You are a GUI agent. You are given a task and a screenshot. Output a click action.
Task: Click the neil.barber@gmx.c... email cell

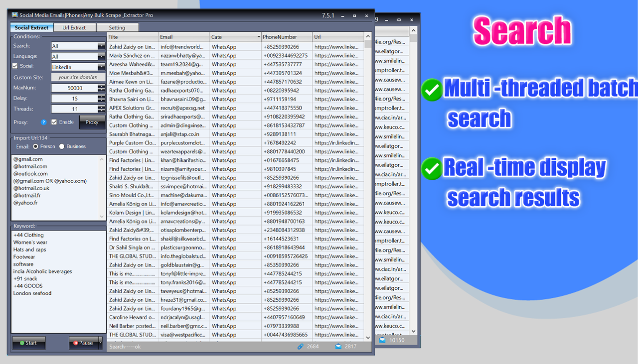pyautogui.click(x=184, y=326)
